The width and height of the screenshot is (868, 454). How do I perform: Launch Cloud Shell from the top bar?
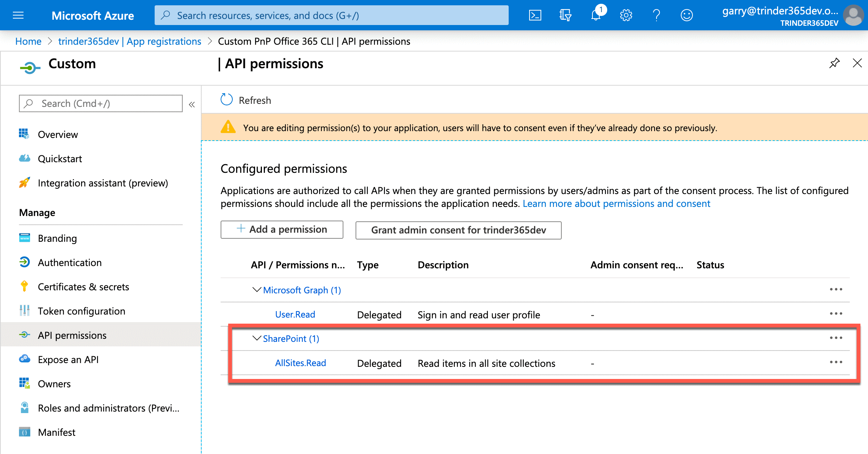coord(535,15)
